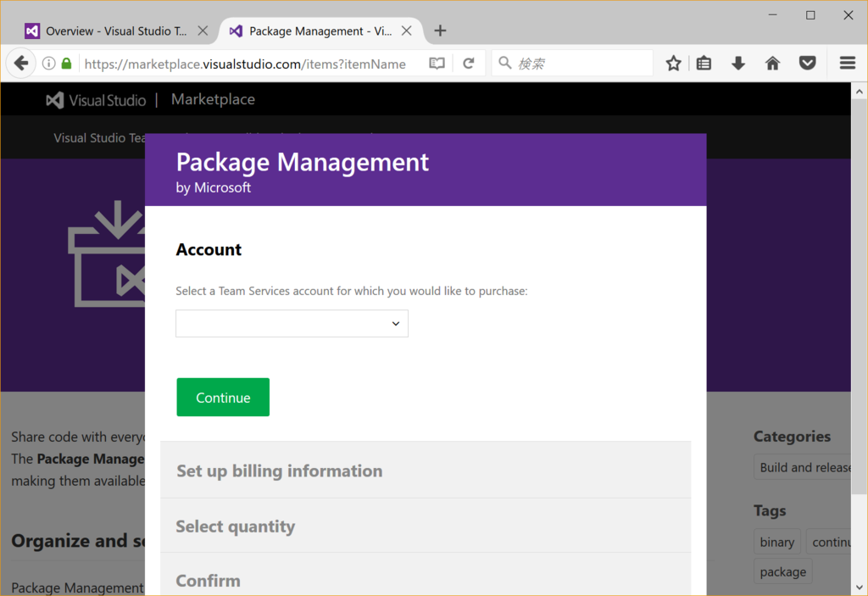Click the Account heading text
This screenshot has height=596, width=868.
point(209,250)
